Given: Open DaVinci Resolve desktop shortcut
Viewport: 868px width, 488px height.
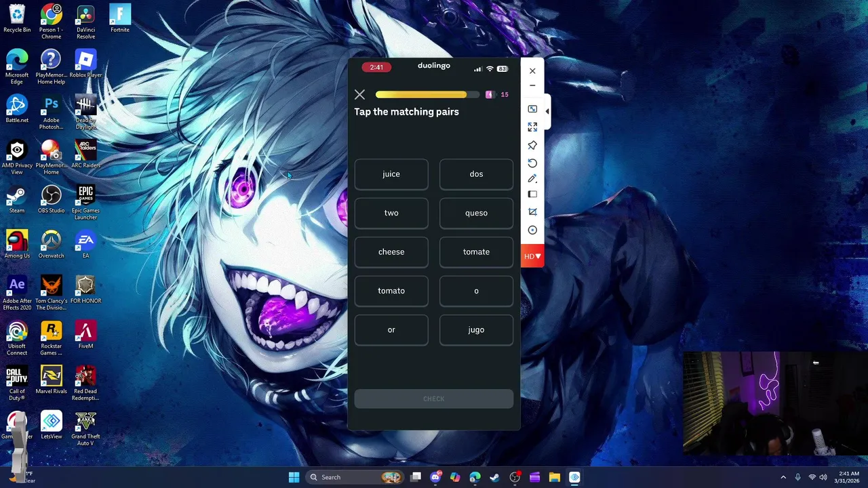Looking at the screenshot, I should coord(85,22).
